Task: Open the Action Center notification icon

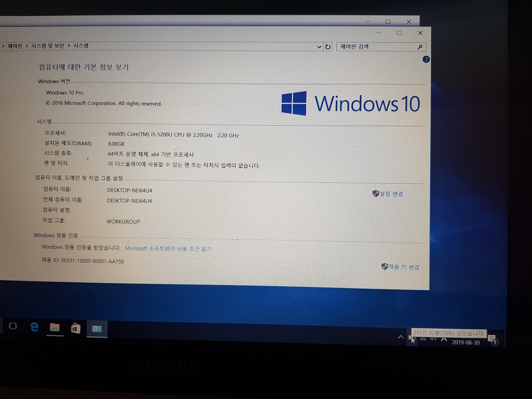Action: 492,340
